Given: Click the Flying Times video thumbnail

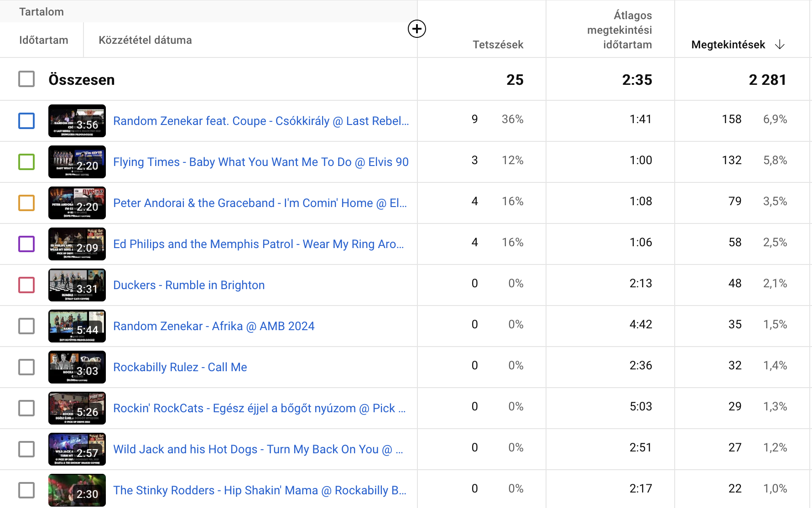Looking at the screenshot, I should (x=77, y=162).
